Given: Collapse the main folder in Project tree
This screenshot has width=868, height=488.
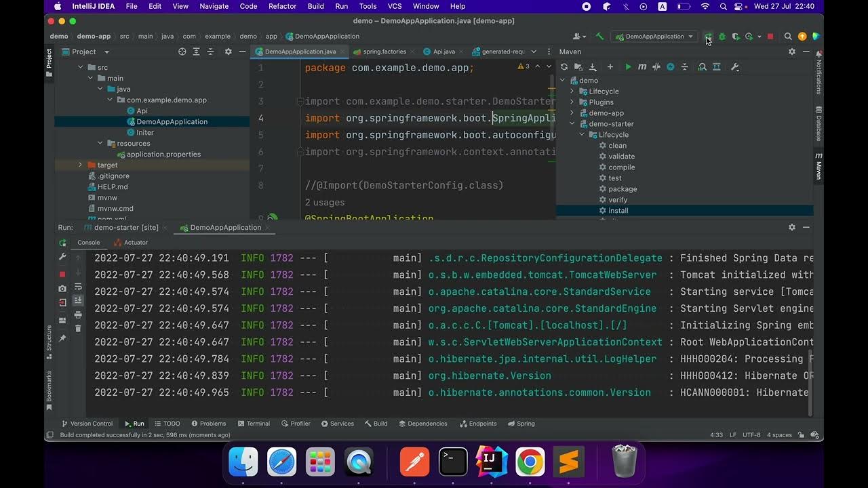Looking at the screenshot, I should 90,78.
